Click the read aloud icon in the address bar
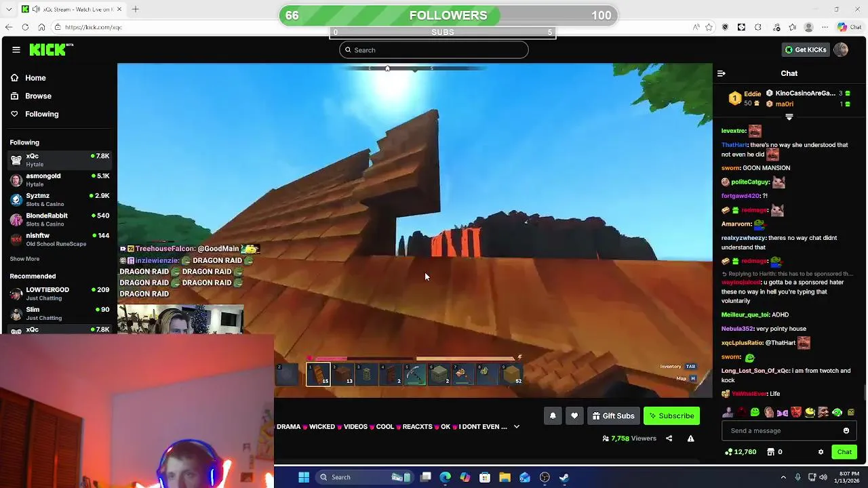The width and height of the screenshot is (868, 488). click(x=696, y=27)
